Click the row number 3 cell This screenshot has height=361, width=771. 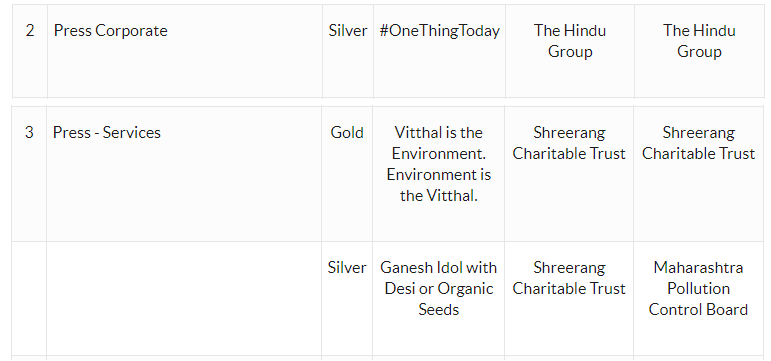(x=30, y=174)
